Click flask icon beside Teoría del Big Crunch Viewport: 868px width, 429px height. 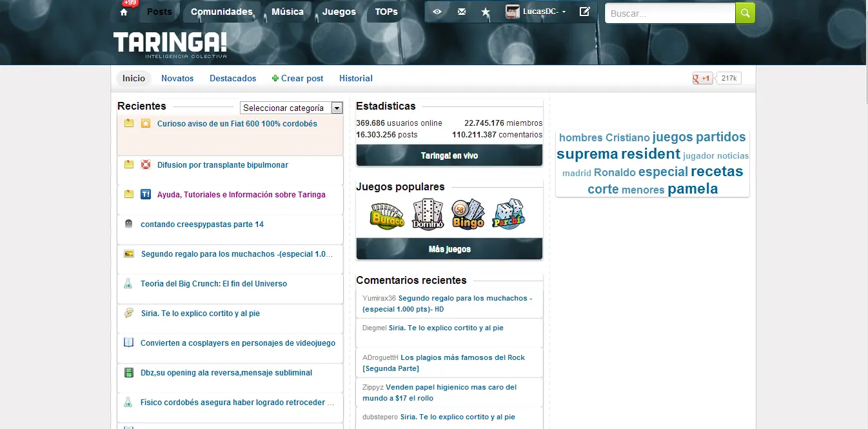click(128, 283)
